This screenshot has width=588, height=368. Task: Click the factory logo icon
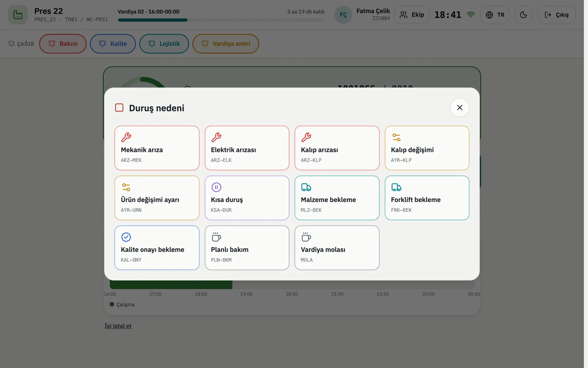[x=18, y=15]
